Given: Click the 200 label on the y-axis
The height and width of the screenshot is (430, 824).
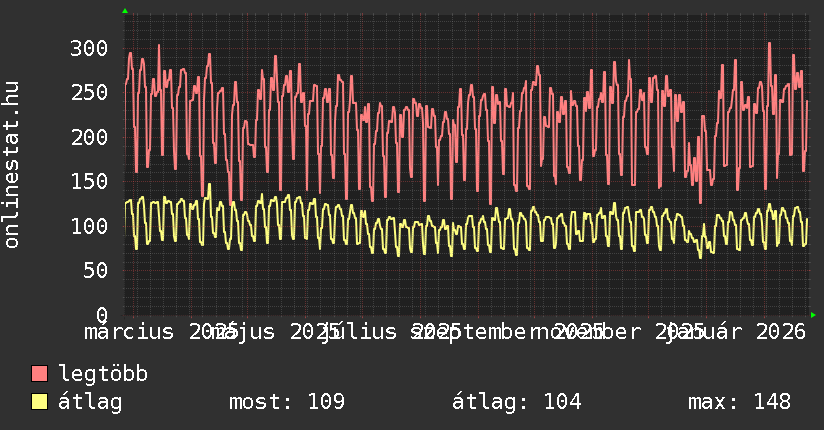Looking at the screenshot, I should tap(89, 137).
